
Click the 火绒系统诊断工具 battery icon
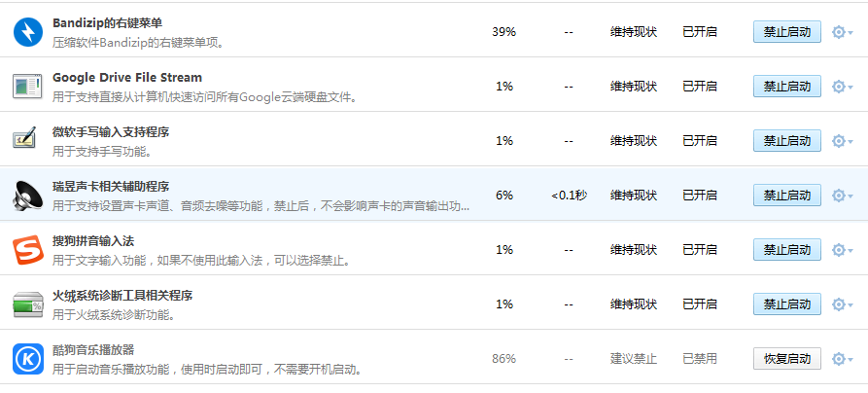coord(27,304)
